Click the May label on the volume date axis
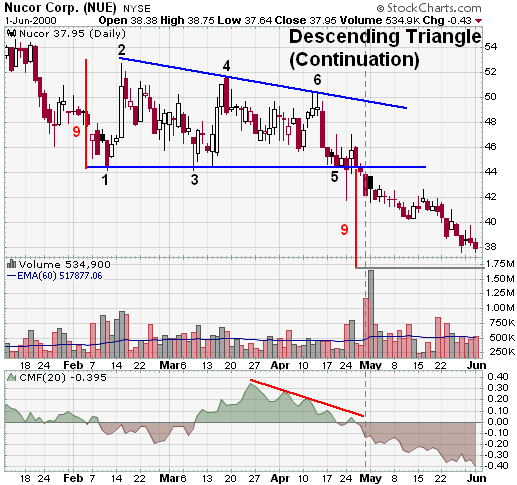The width and height of the screenshot is (517, 485). (x=370, y=365)
